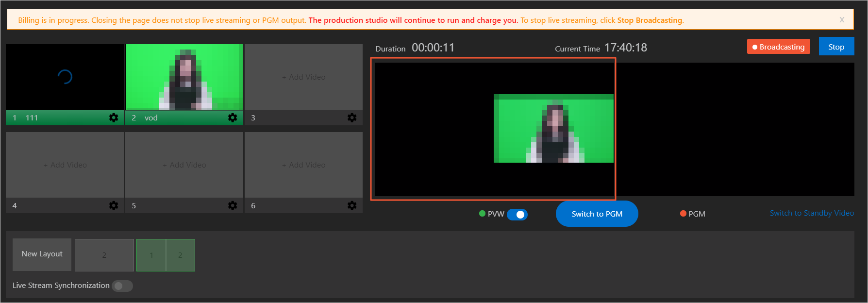Screen dimensions: 868x303
Task: Click the PVW preview window
Action: click(495, 129)
